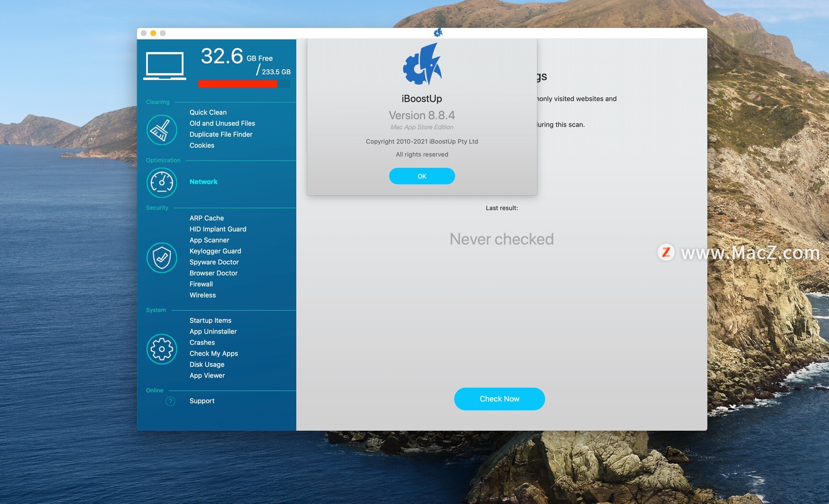
Task: Open App Scanner
Action: point(209,240)
